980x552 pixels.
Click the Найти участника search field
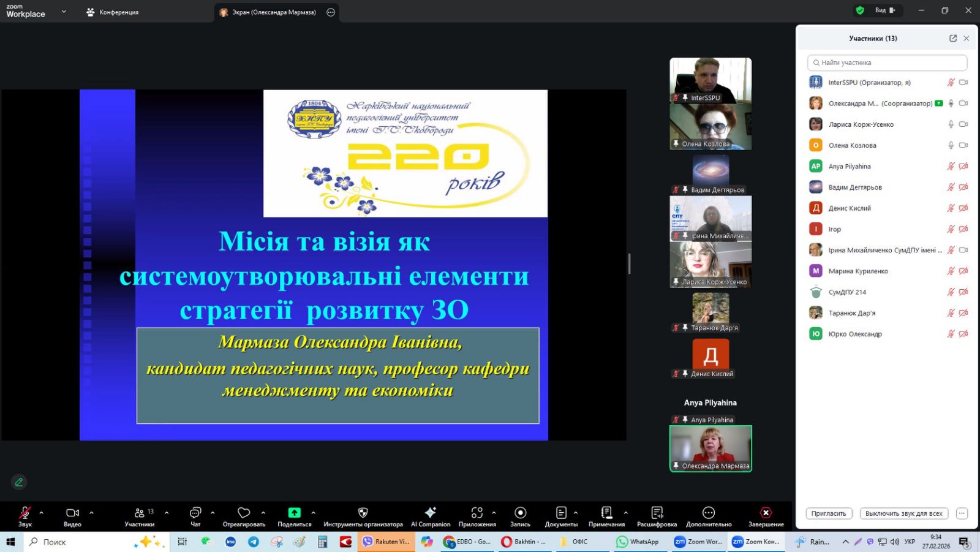887,62
